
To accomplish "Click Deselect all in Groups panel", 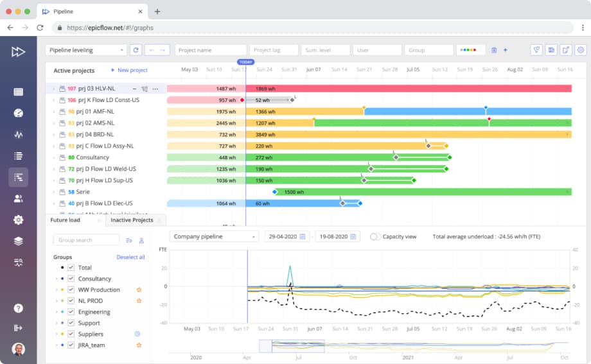I will [x=130, y=257].
